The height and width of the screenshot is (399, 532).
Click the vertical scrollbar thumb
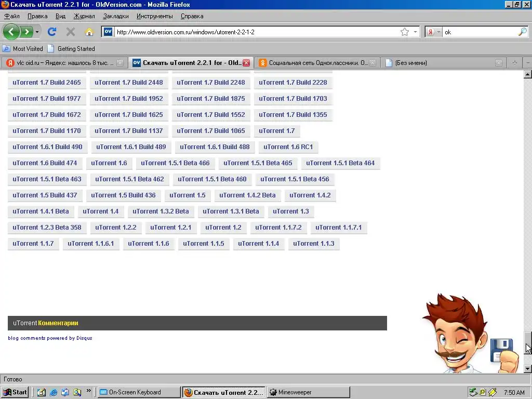[528, 343]
